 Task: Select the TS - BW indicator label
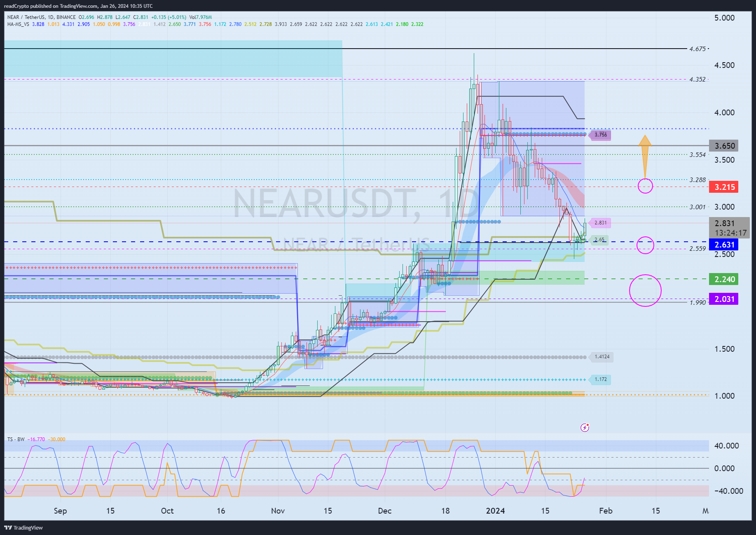pyautogui.click(x=16, y=439)
